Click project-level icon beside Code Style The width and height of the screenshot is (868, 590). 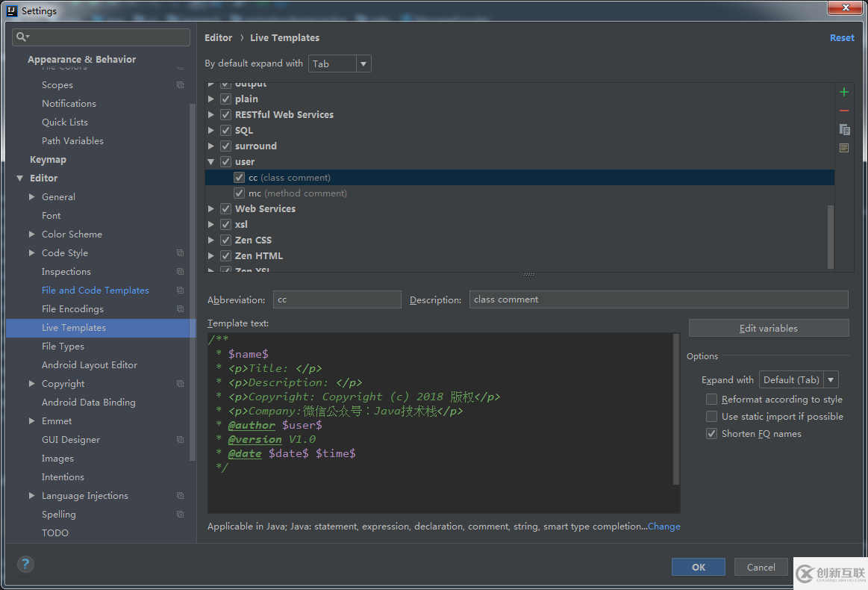pos(180,253)
